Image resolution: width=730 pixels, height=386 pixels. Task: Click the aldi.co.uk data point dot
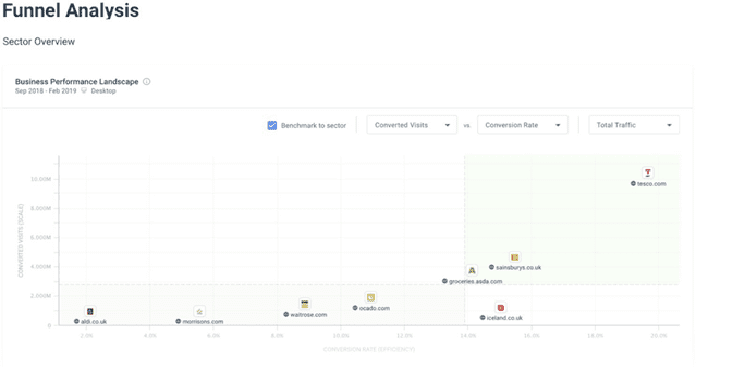pos(76,321)
